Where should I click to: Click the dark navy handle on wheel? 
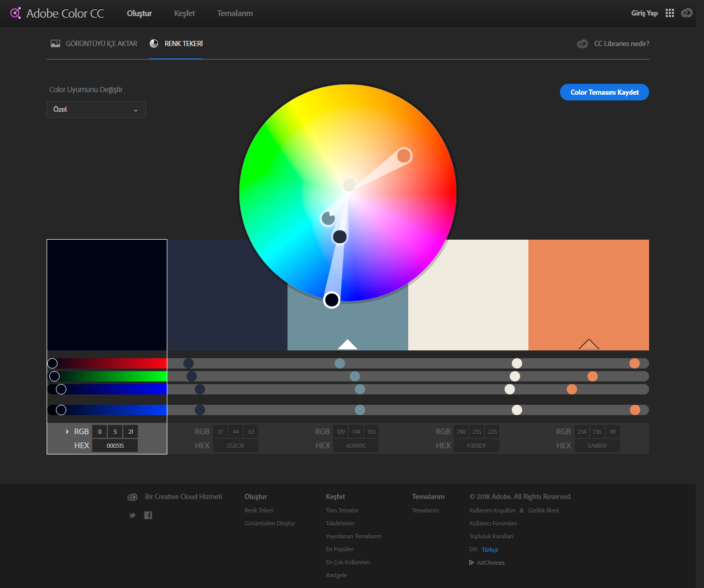tap(340, 237)
